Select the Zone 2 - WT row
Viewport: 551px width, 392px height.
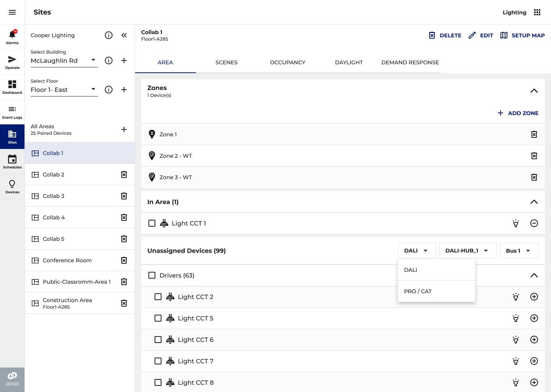(343, 156)
